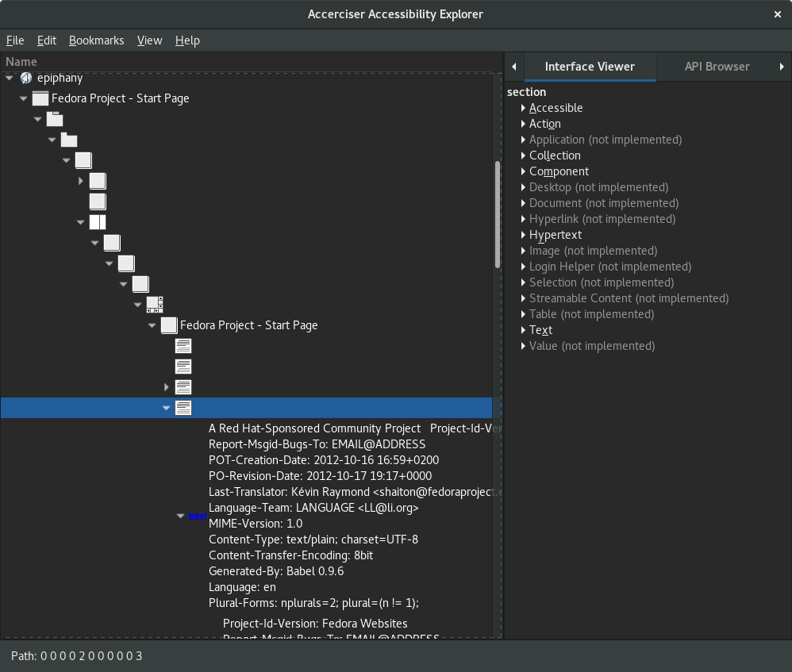
Task: Click the "Plural-Forms: nplurals=2" line
Action: [313, 603]
